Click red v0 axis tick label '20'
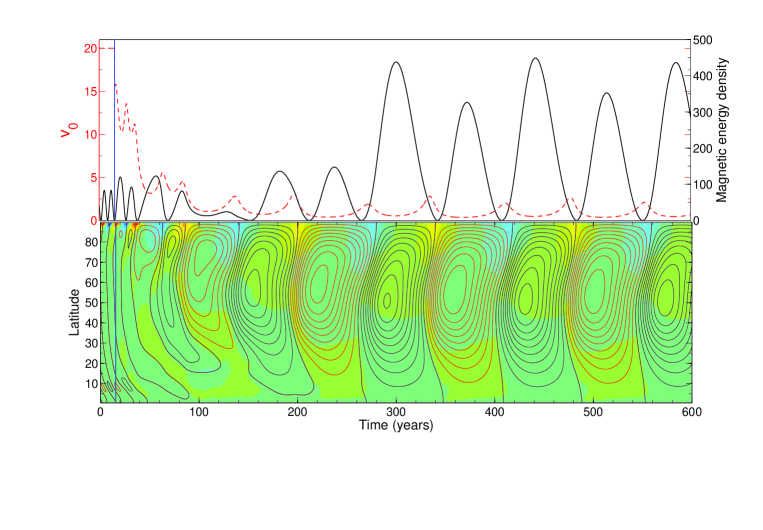 tap(91, 49)
